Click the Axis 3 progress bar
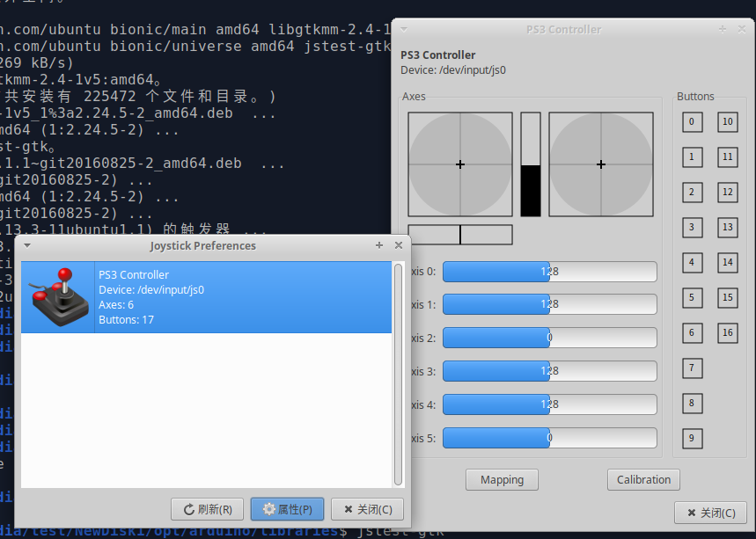The image size is (756, 539). (x=550, y=371)
